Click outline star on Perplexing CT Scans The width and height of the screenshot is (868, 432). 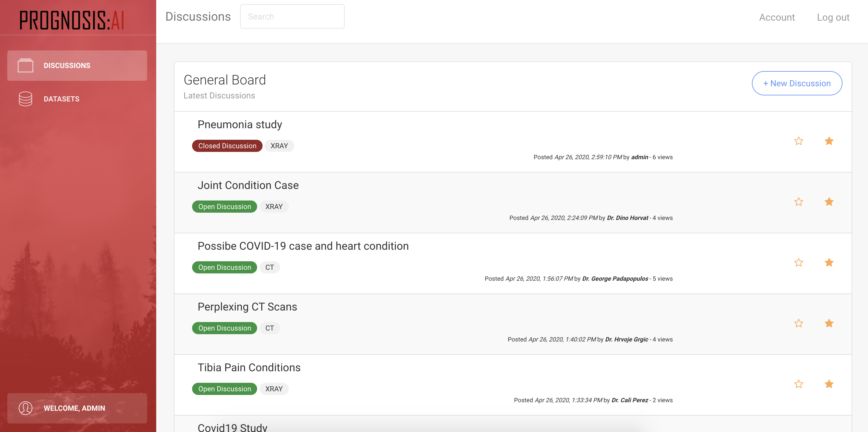pos(798,323)
